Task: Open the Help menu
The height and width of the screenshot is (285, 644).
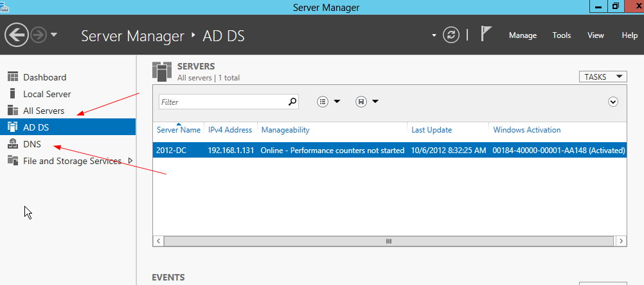Action: 629,35
